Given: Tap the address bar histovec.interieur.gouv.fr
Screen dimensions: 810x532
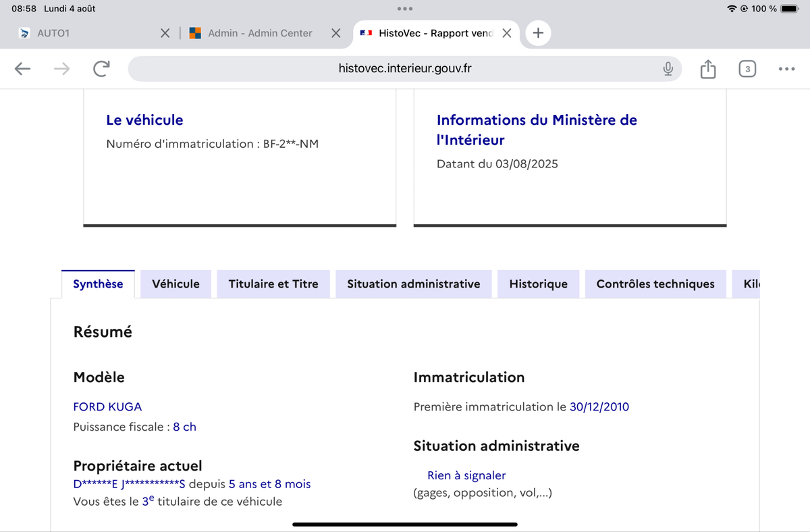Looking at the screenshot, I should point(405,68).
